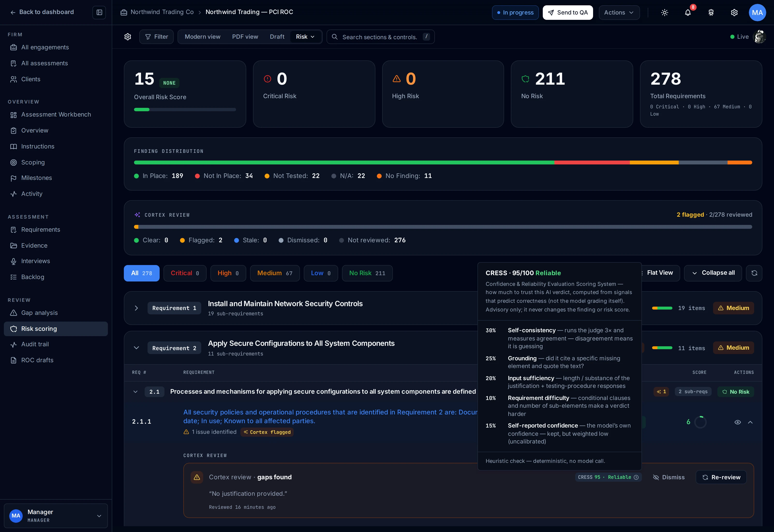Click the score ring for row 2.1.1
The width and height of the screenshot is (774, 532).
point(700,422)
